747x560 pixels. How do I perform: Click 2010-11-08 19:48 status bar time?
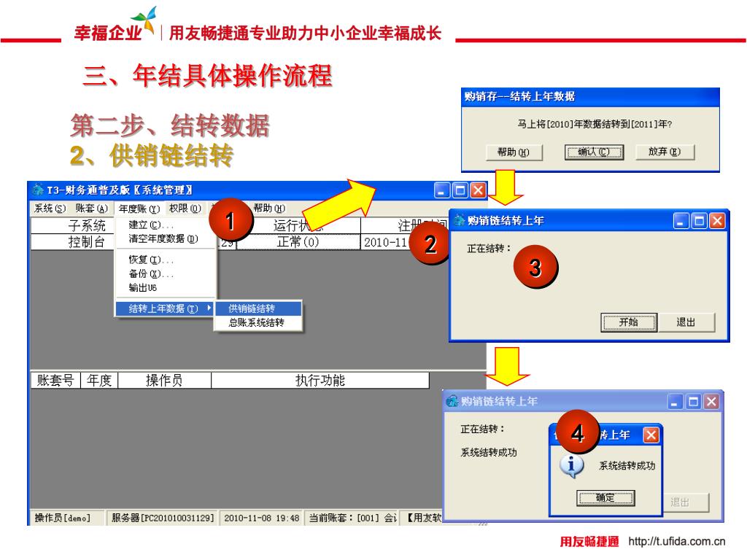coord(262,518)
